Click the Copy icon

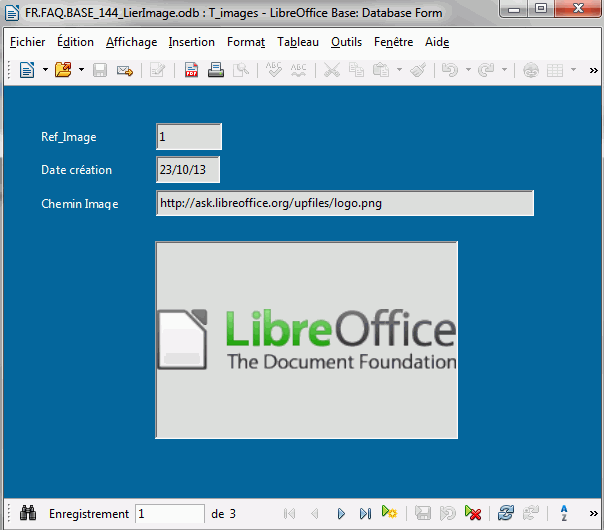coord(356,70)
